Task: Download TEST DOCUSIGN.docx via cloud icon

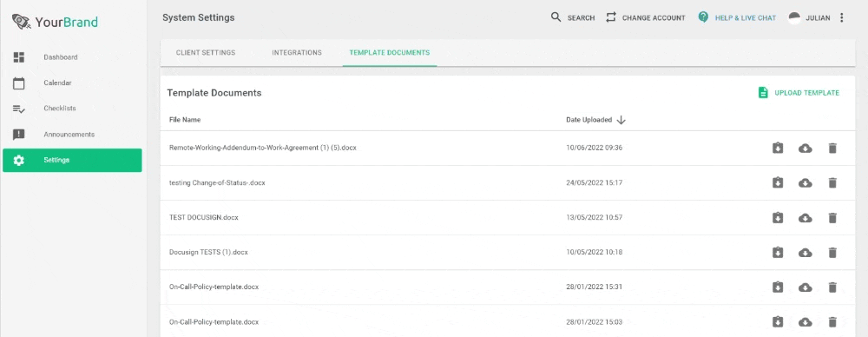Action: point(806,218)
